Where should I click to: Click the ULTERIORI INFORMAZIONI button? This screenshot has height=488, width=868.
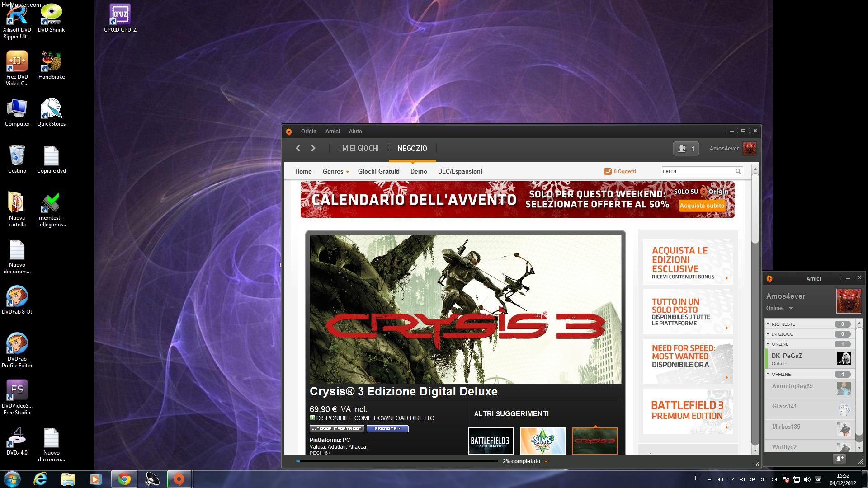pyautogui.click(x=337, y=428)
